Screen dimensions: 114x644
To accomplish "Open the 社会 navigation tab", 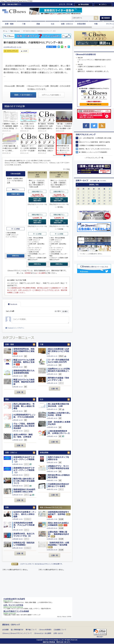I will click(52, 24).
